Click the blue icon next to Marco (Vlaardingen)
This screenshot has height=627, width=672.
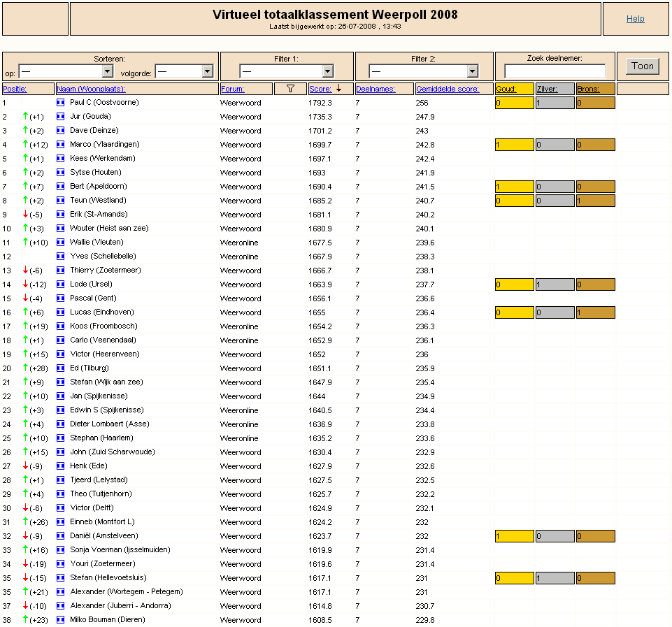[60, 145]
